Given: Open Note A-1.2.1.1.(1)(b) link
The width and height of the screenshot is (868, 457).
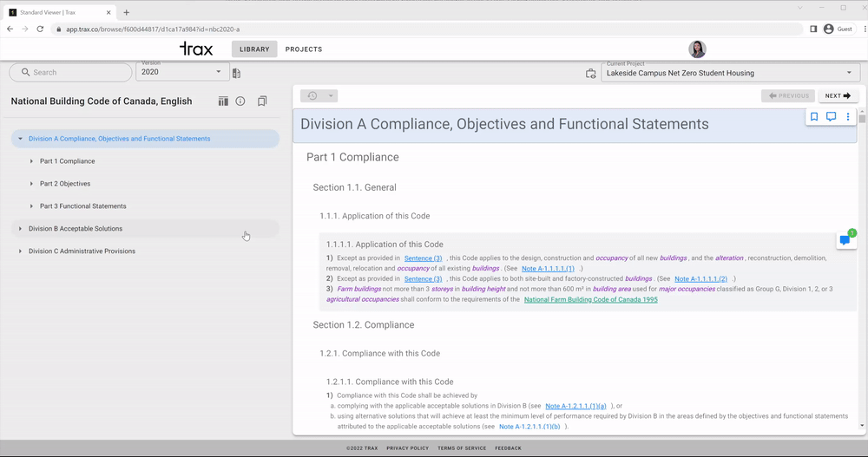Looking at the screenshot, I should (529, 427).
